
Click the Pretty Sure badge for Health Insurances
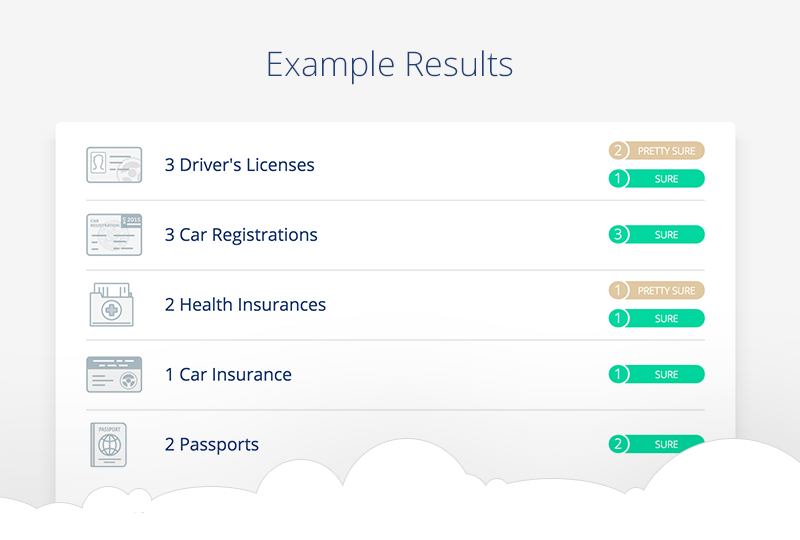coord(657,290)
